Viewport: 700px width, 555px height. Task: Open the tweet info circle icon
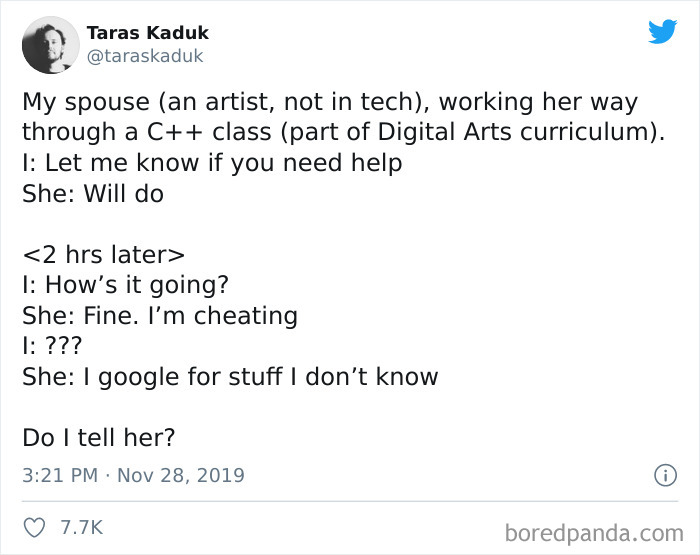coord(665,475)
